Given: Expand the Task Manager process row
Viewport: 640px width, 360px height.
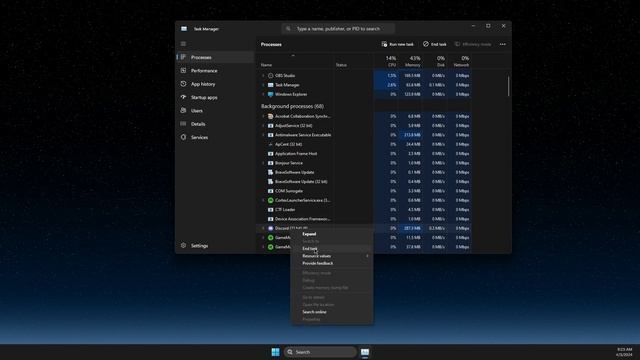Looking at the screenshot, I should pos(263,85).
